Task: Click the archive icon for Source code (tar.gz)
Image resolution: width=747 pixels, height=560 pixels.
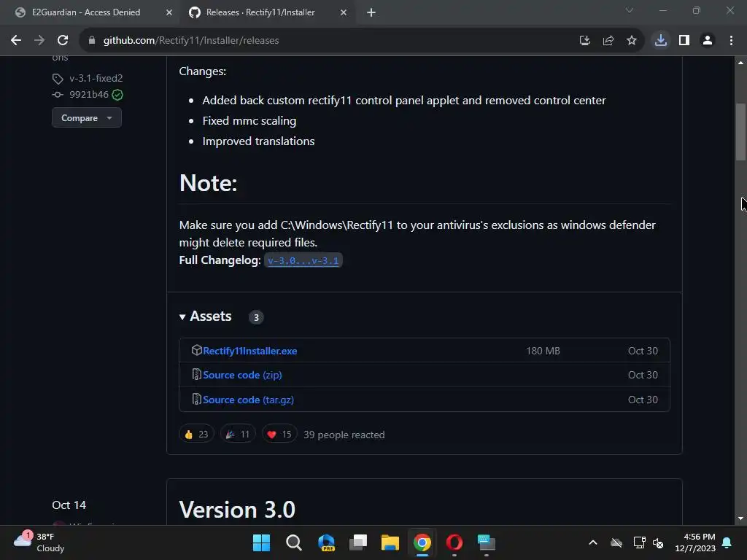Action: [x=196, y=399]
